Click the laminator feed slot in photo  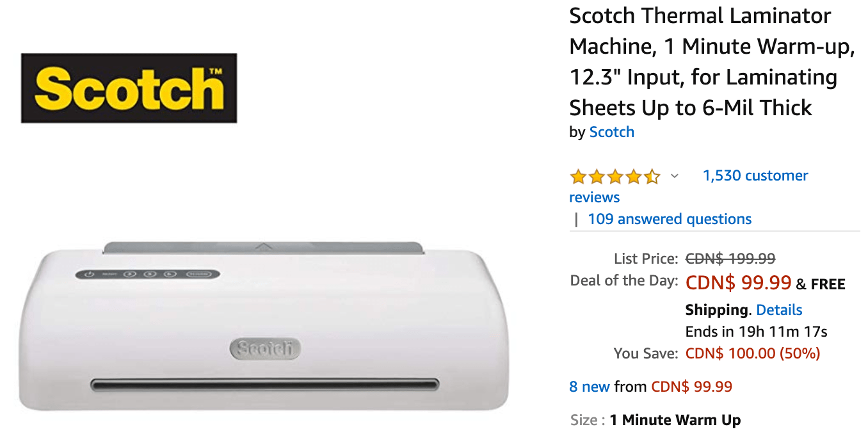click(265, 385)
